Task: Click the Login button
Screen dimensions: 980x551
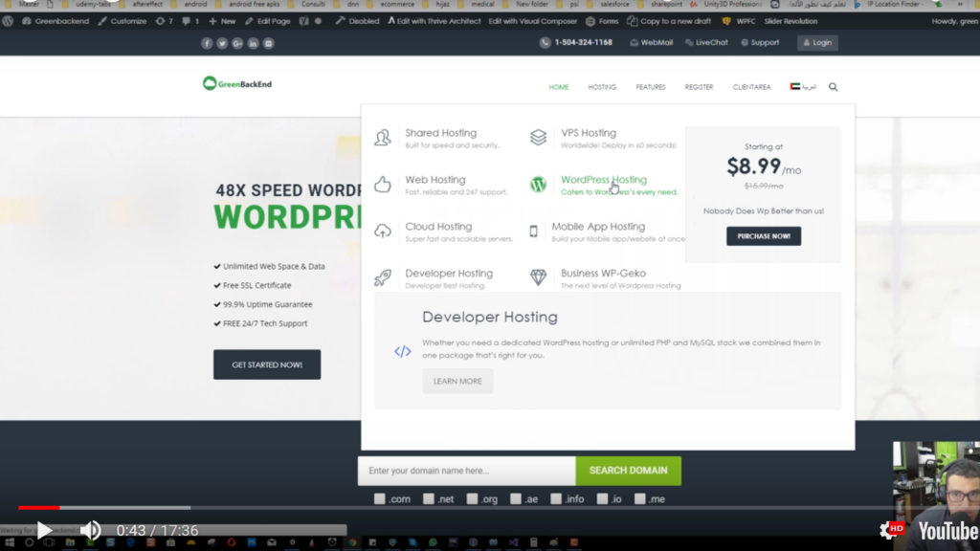Action: [x=817, y=42]
